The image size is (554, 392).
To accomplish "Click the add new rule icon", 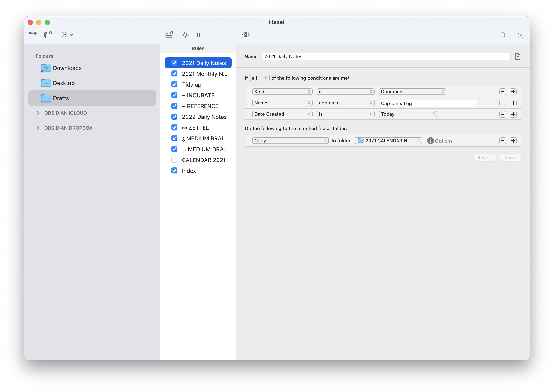I will 169,34.
